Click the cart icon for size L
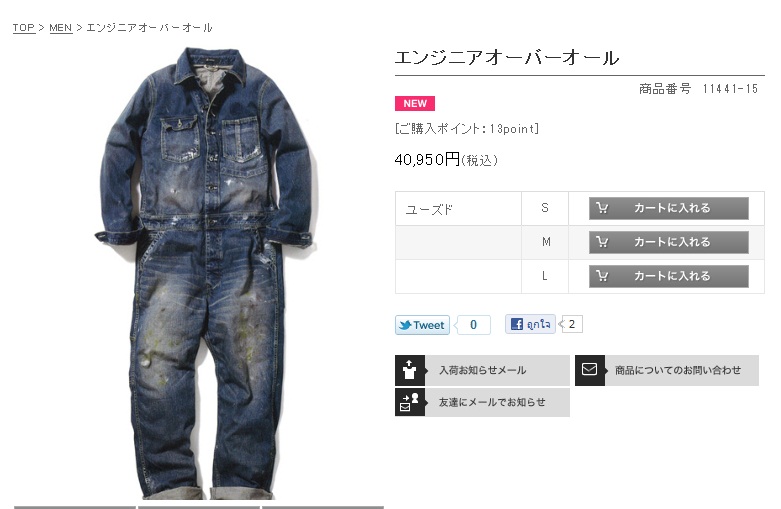 [x=602, y=276]
